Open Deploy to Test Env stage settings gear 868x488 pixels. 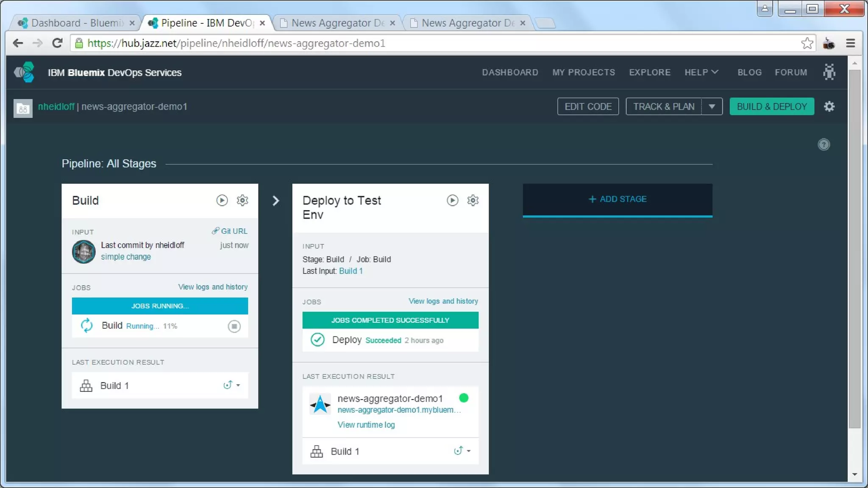point(473,200)
